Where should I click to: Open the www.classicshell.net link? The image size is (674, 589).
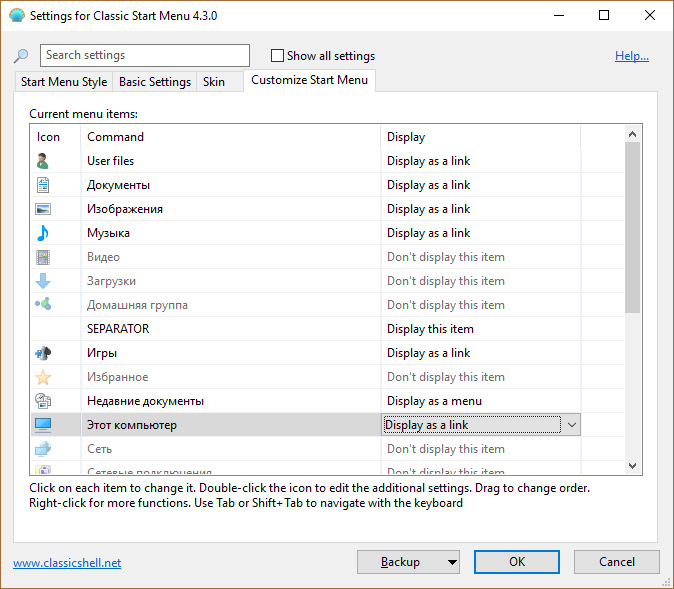(67, 563)
